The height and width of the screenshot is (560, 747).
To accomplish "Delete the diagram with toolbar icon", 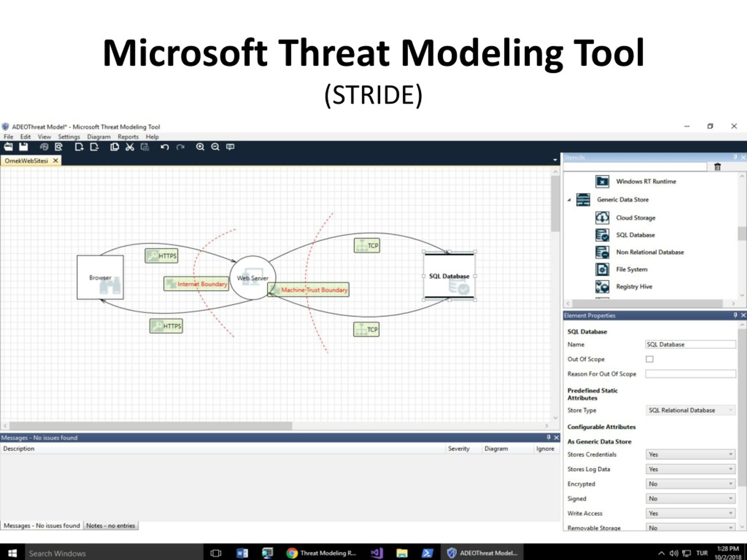I will coord(94,147).
